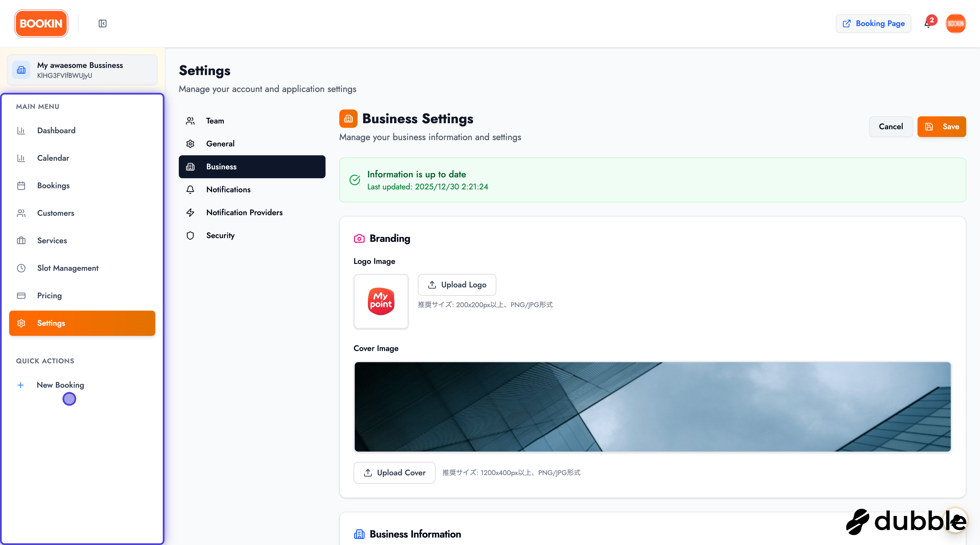Open Services from main menu

pos(52,241)
